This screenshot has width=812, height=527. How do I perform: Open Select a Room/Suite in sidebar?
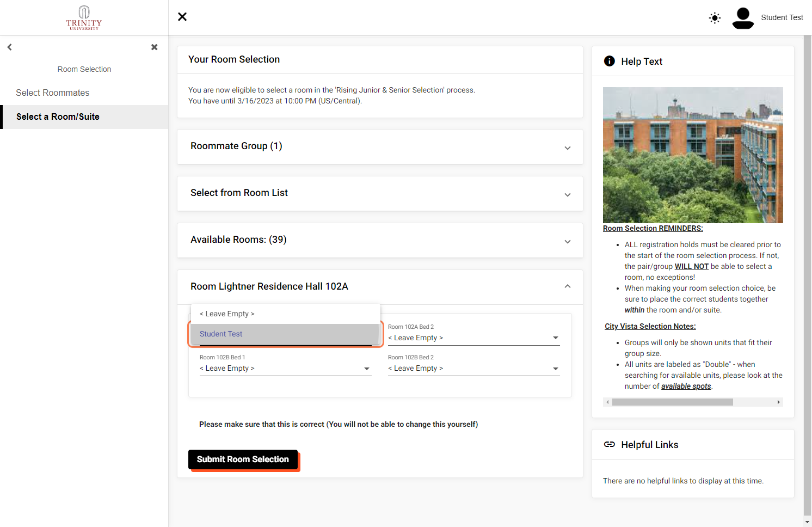click(x=84, y=117)
